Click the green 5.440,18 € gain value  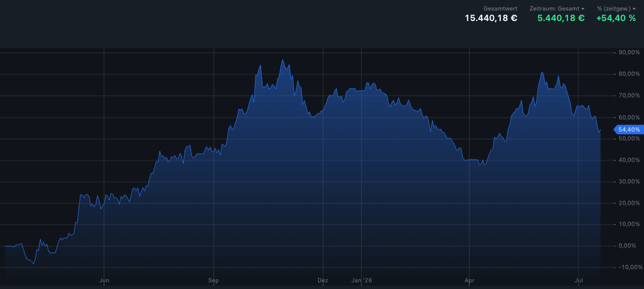click(x=561, y=18)
